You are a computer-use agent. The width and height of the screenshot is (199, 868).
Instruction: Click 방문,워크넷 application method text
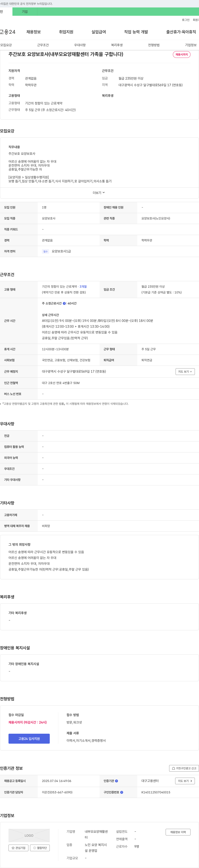74,723
